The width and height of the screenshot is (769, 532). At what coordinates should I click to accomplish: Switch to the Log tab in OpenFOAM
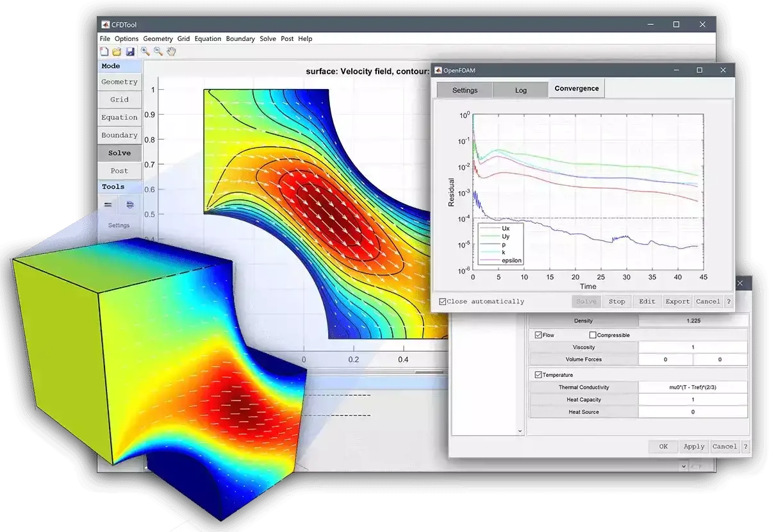coord(520,90)
